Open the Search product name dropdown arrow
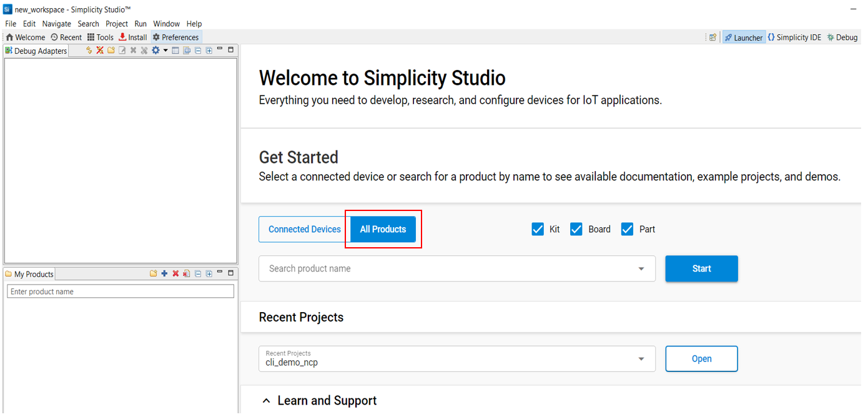 (641, 269)
